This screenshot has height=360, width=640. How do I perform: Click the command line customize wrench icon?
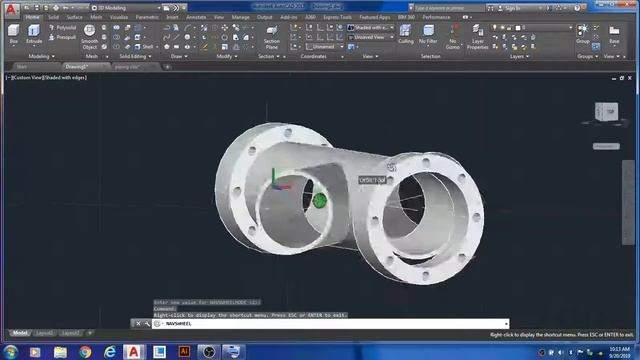tap(147, 324)
